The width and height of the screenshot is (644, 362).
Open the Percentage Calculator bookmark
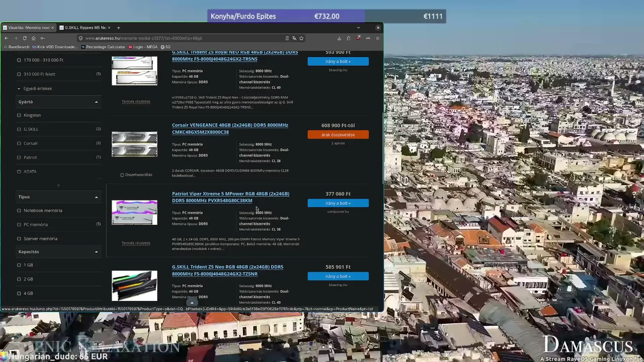point(103,47)
